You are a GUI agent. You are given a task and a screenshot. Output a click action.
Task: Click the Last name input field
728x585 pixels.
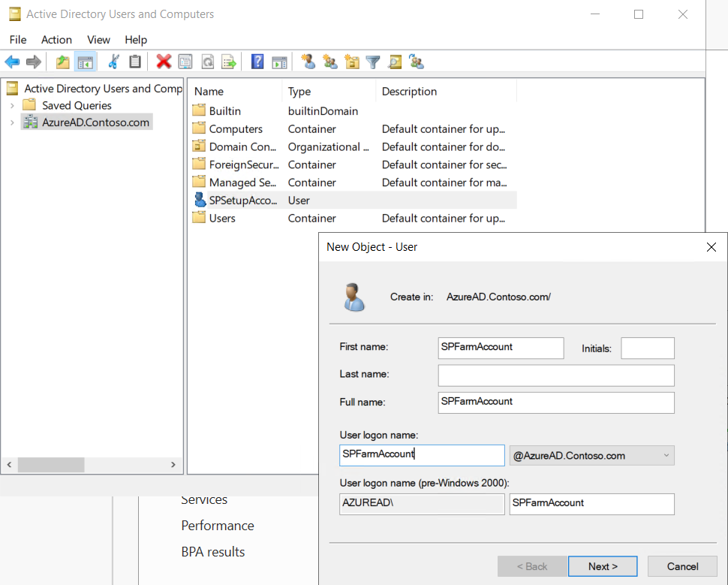pos(555,375)
